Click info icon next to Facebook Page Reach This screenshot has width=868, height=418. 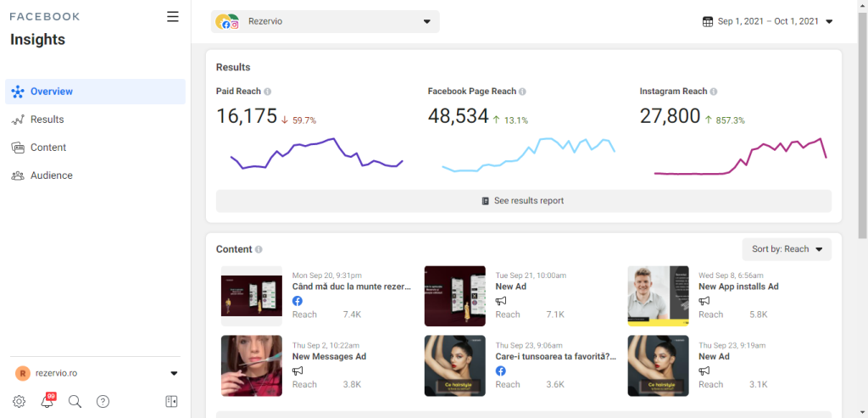(522, 92)
